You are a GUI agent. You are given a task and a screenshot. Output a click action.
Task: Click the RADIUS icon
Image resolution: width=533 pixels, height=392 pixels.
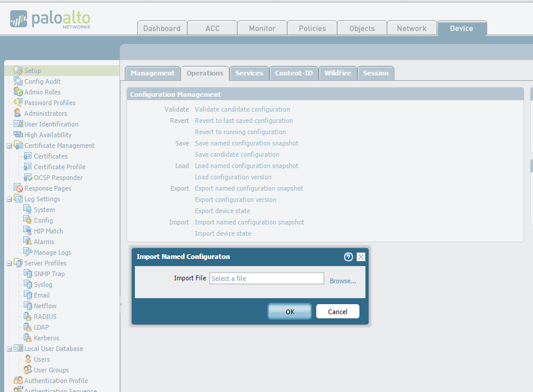(27, 316)
